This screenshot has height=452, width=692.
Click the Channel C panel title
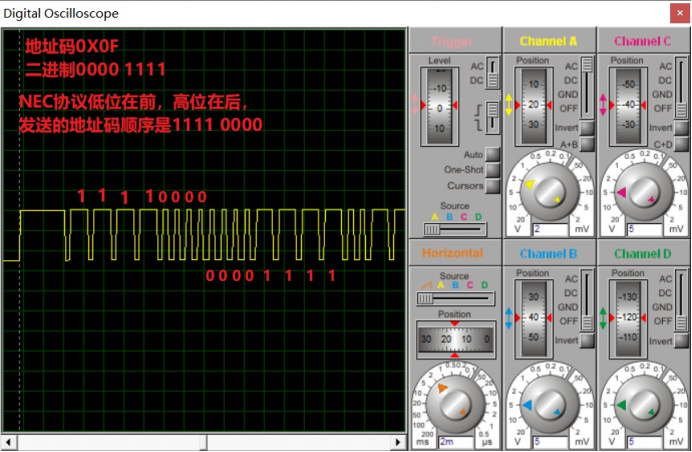coord(642,41)
